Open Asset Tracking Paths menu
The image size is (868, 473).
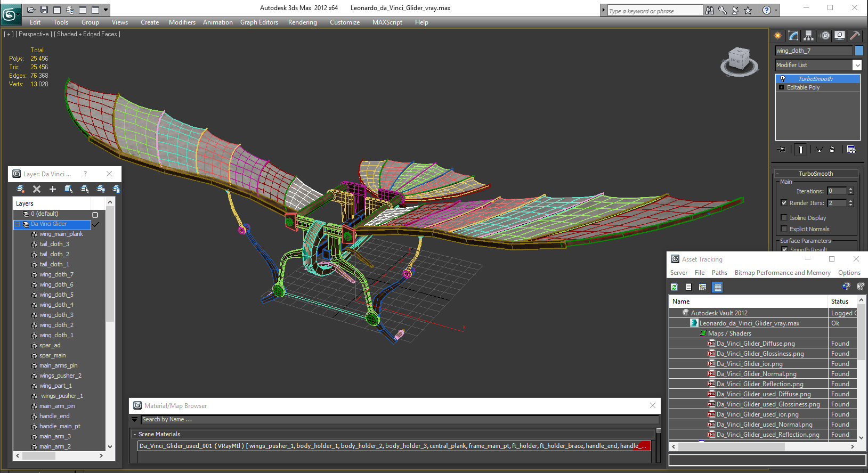coord(719,273)
